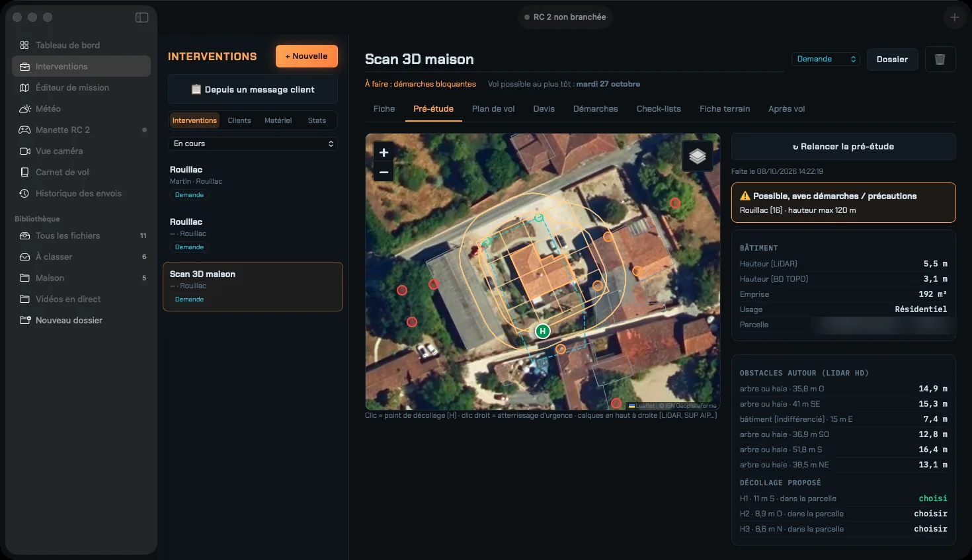Click the plus icon in the title bar
Image resolution: width=972 pixels, height=560 pixels.
[954, 17]
